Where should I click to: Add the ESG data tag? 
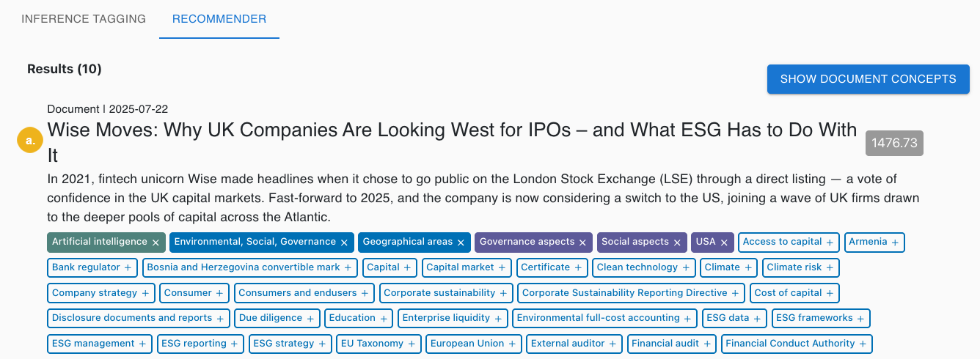(x=757, y=319)
